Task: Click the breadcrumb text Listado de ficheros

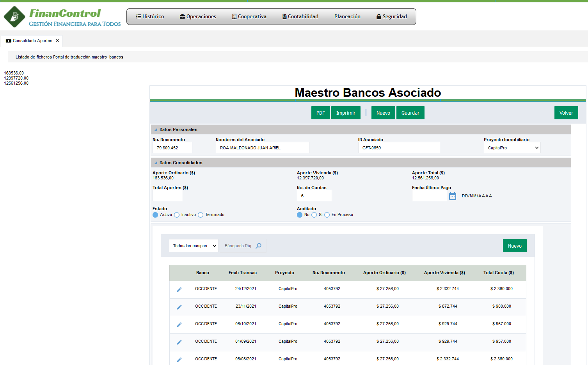Action: (34, 57)
